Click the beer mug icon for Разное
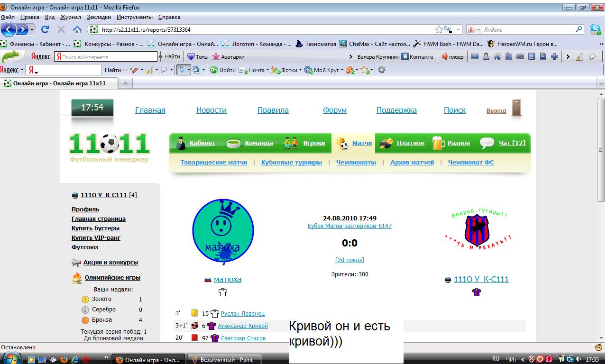The height and width of the screenshot is (364, 607). tap(438, 143)
